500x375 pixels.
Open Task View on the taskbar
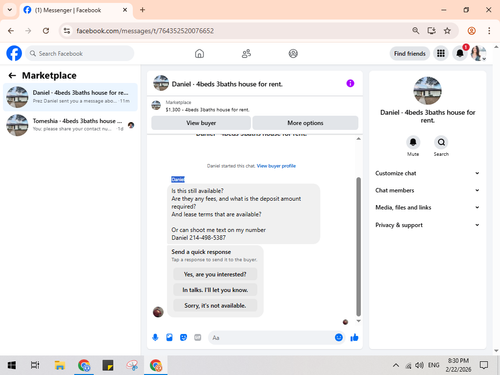click(x=35, y=365)
